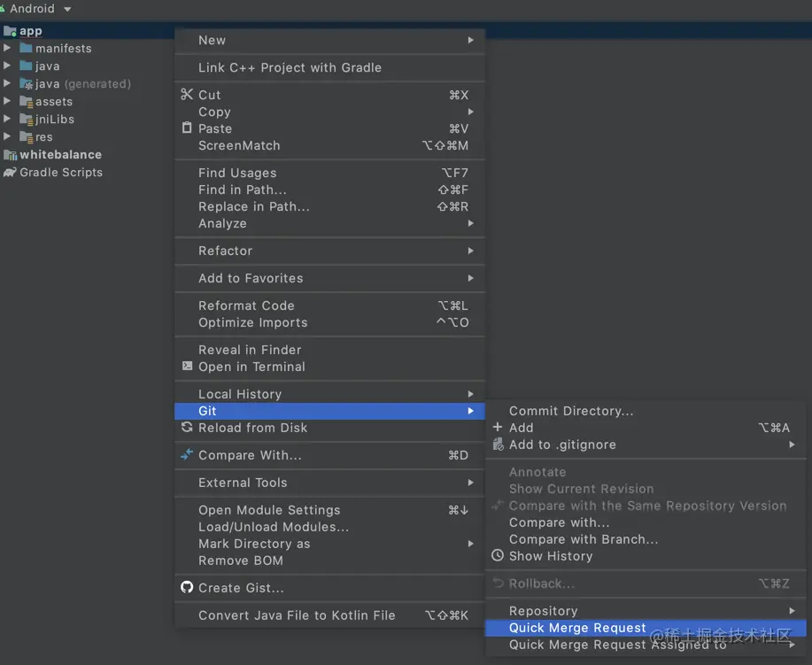812x665 pixels.
Task: Open the Local History submenu
Action: tap(330, 394)
